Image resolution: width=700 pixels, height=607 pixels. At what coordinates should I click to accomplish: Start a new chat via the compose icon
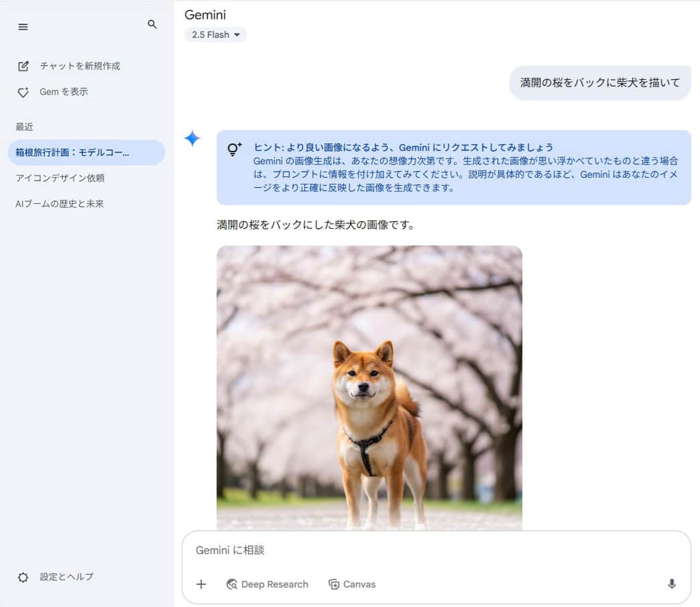coord(23,66)
